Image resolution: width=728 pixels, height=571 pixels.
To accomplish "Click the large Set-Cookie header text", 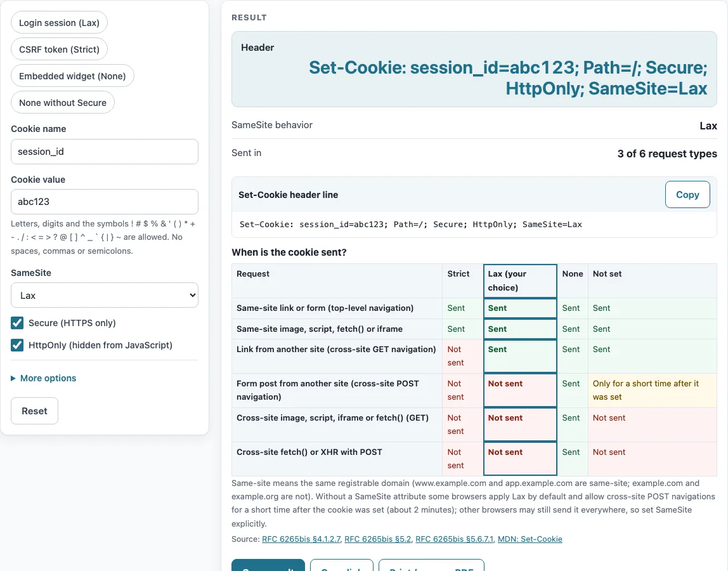I will [508, 78].
